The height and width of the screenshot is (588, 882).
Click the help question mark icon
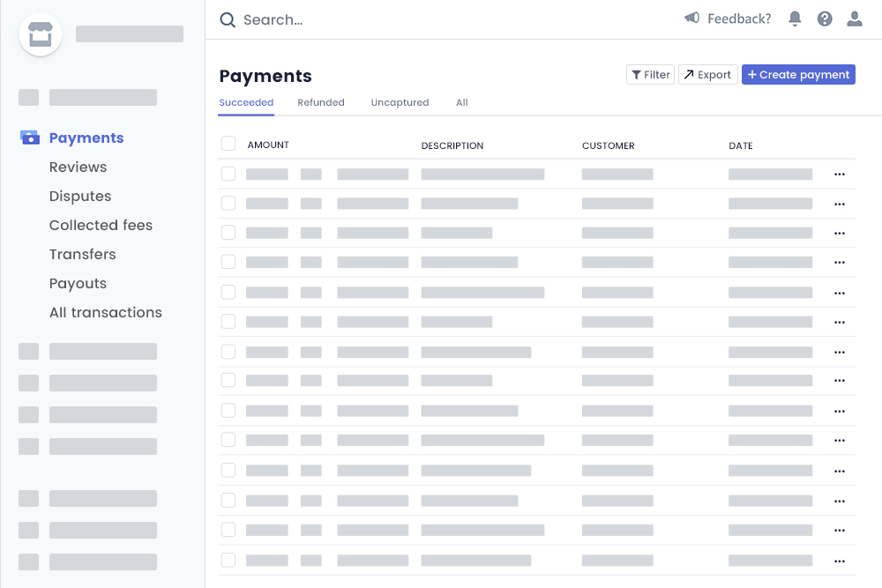point(824,18)
